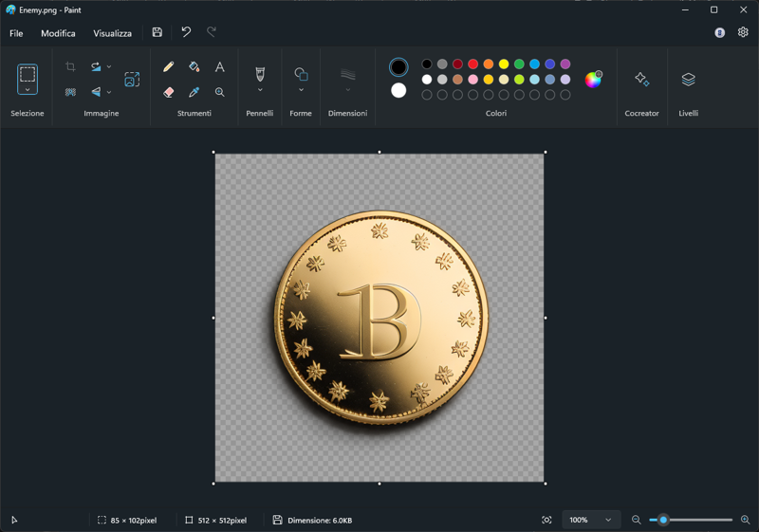Expand the Forme shapes dropdown
The width and height of the screenshot is (759, 532).
click(301, 90)
